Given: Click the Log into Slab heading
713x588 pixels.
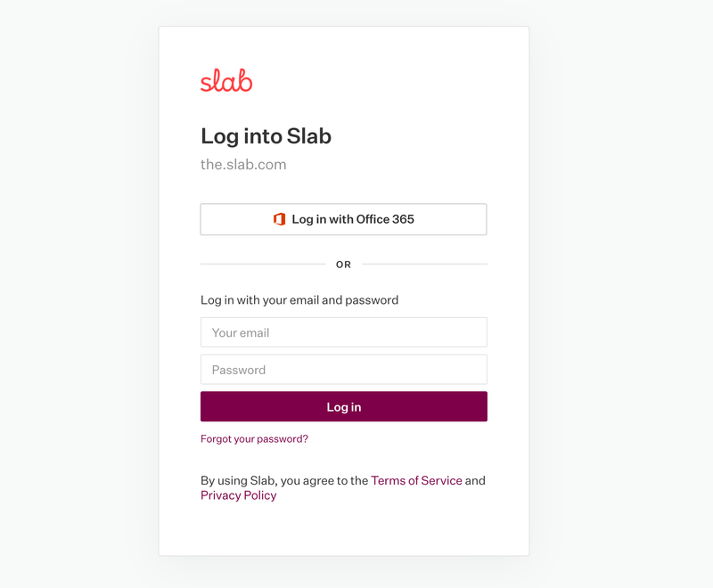Looking at the screenshot, I should click(266, 136).
